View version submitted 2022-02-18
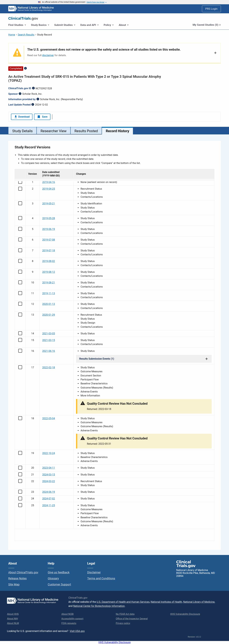 point(48,367)
